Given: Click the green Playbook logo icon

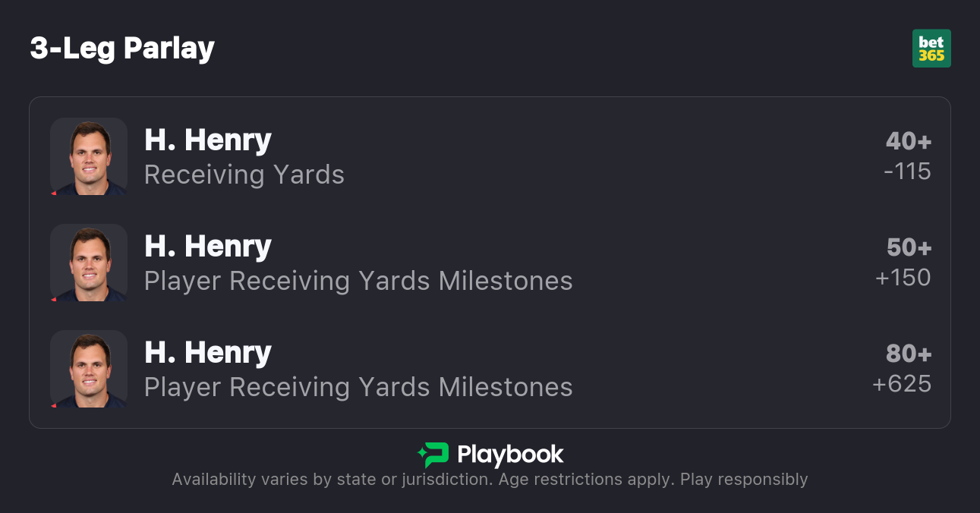Looking at the screenshot, I should coord(433,455).
